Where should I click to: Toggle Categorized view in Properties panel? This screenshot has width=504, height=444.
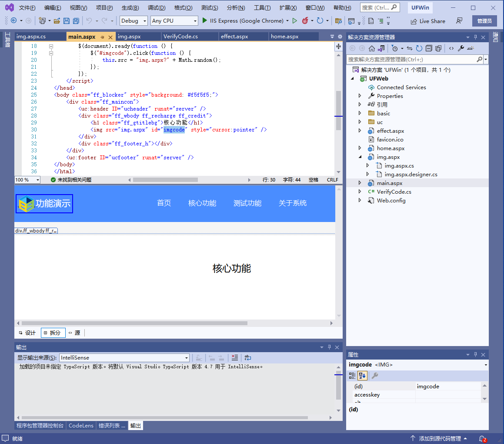[x=352, y=376]
